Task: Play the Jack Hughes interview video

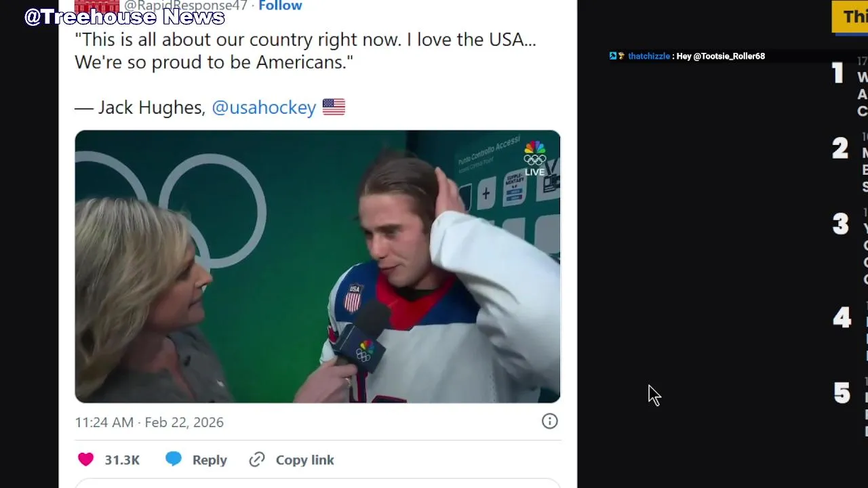Action: (x=317, y=266)
